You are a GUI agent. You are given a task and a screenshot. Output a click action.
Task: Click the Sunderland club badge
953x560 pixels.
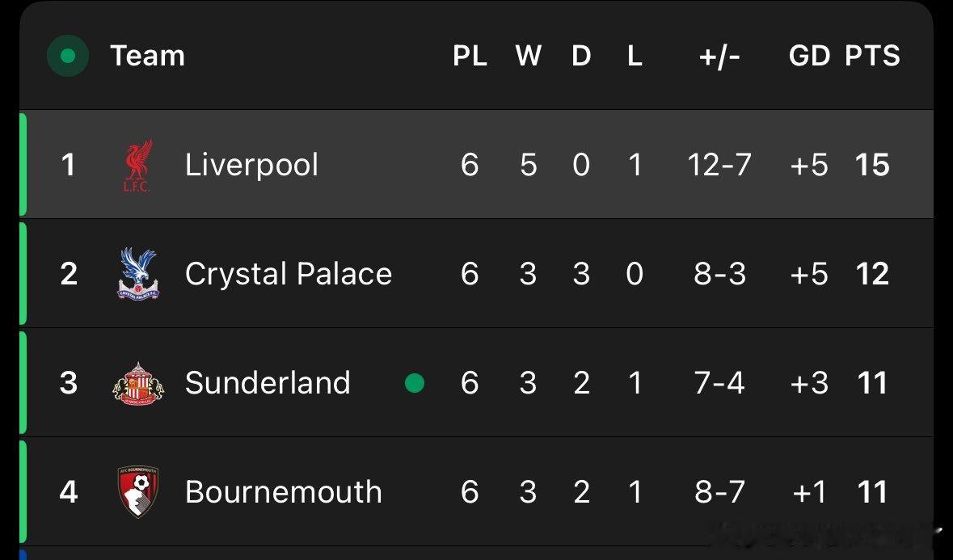[x=138, y=383]
